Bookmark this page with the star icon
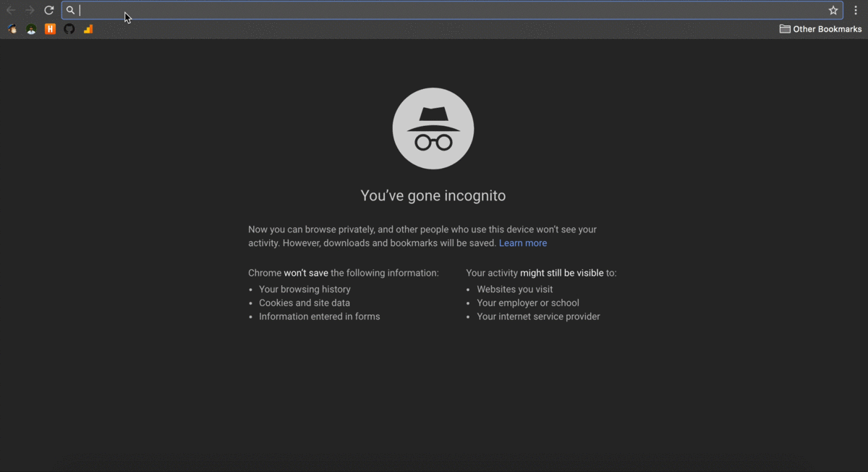The width and height of the screenshot is (868, 472). (x=833, y=10)
